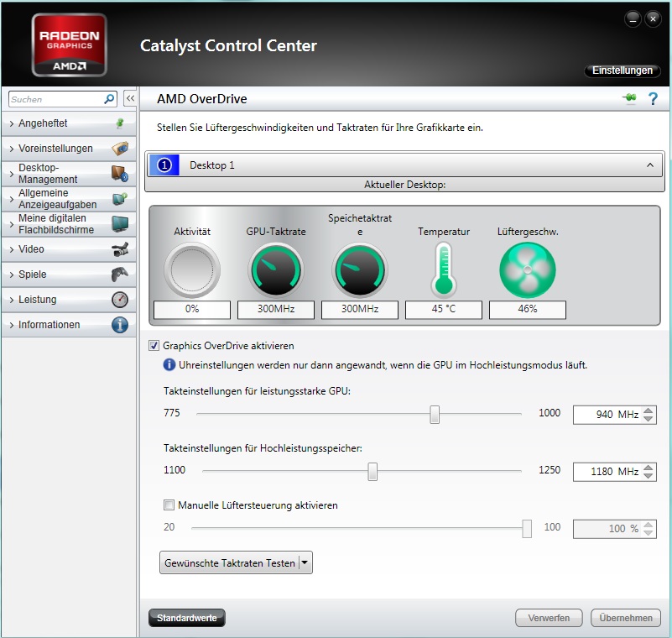Click the GPU-Taktrate gauge
Viewport: 672px width, 638px height.
[x=276, y=270]
